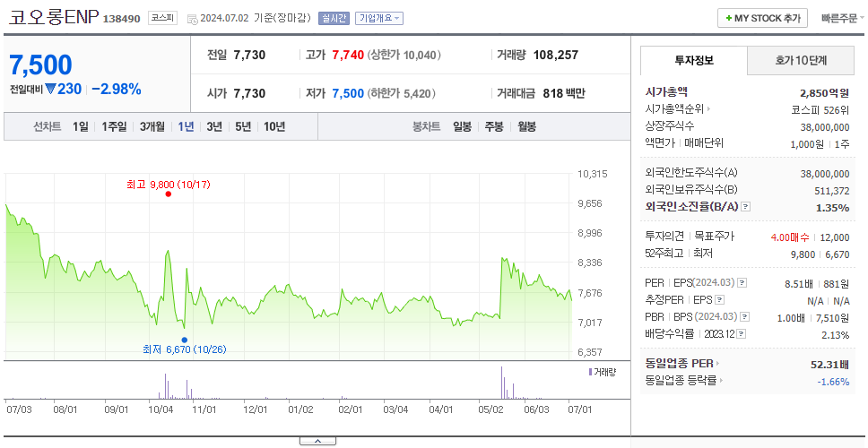Screen dimensions: 868x448
Task: Show 일봉 candlestick chart
Action: (462, 126)
